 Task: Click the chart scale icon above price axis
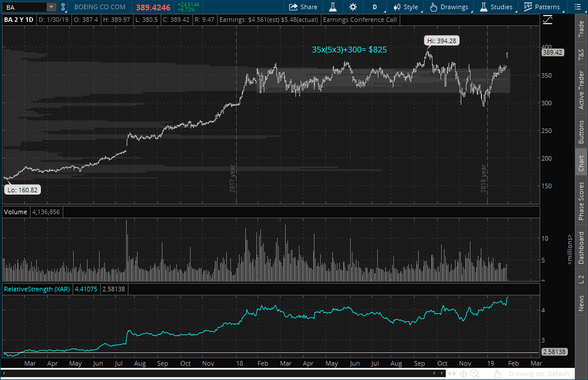point(547,19)
